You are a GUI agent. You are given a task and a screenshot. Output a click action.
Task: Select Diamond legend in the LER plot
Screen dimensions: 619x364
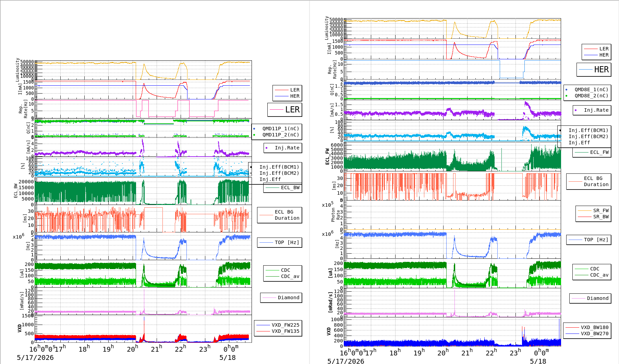[288, 298]
